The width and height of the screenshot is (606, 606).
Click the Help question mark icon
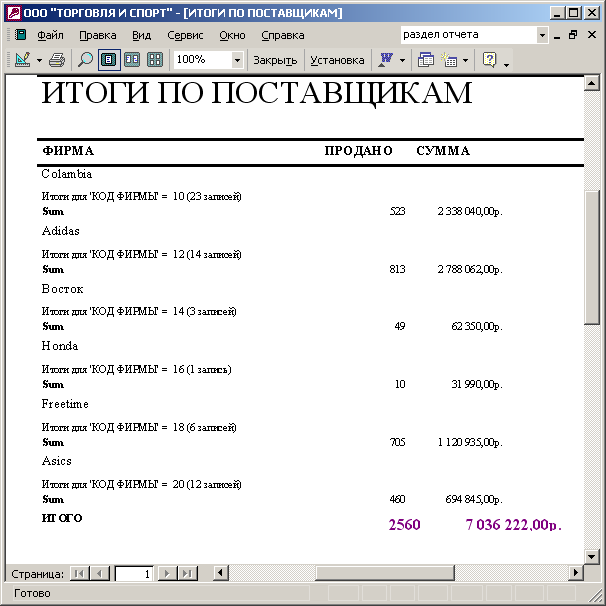(x=489, y=60)
